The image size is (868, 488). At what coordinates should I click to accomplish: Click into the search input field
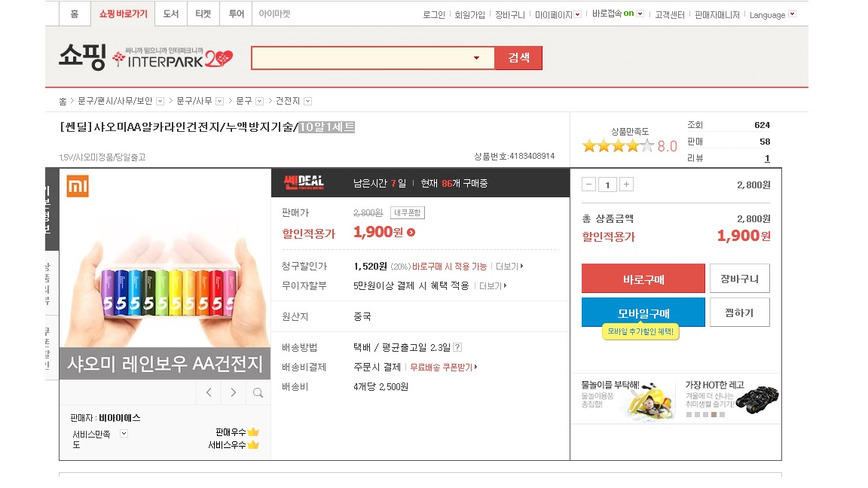(362, 58)
